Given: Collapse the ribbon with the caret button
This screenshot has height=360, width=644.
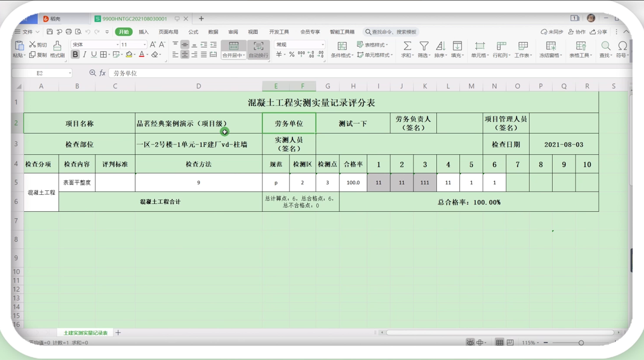Looking at the screenshot, I should 626,32.
